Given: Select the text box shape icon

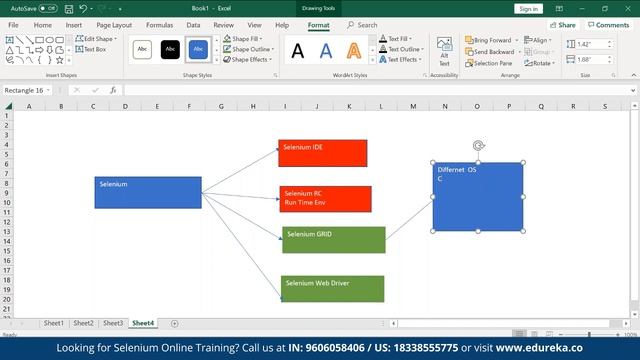Looking at the screenshot, I should click(x=9, y=40).
